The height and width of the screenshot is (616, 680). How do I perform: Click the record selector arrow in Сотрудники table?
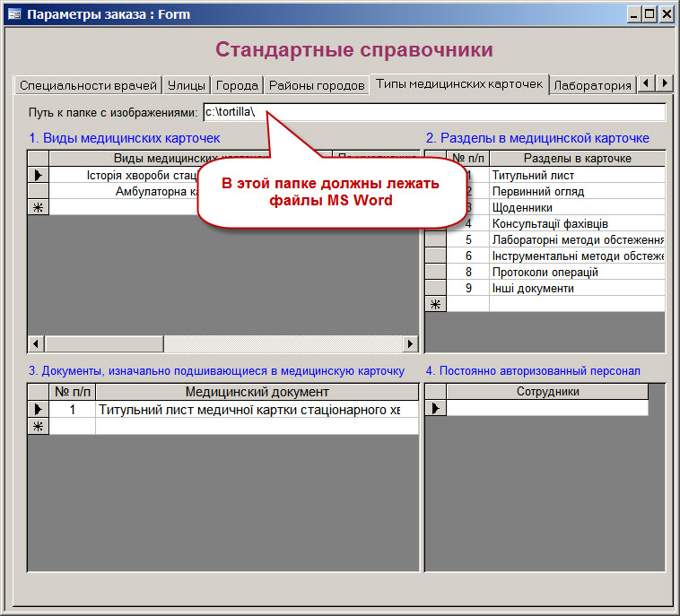[435, 409]
